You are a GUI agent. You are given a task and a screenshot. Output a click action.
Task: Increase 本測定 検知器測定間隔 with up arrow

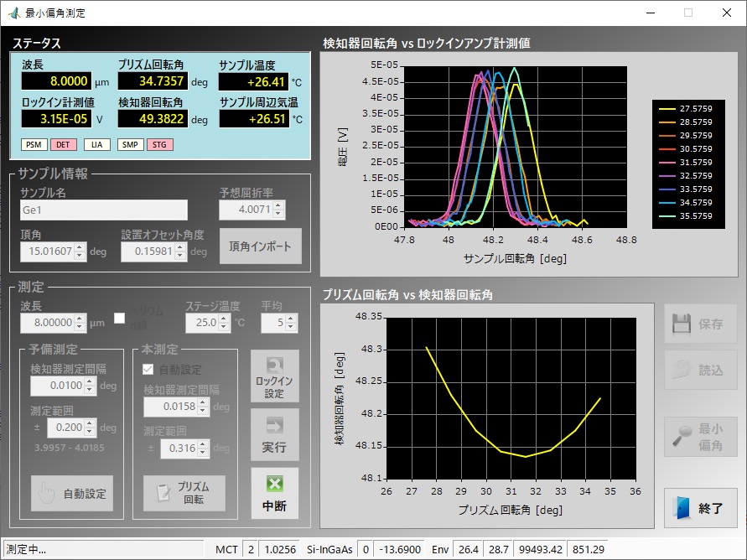(203, 402)
